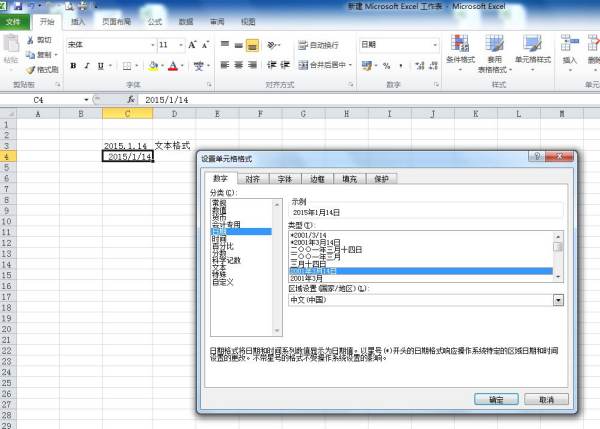
Task: Open the 插入 ribbon tab
Action: [x=77, y=20]
